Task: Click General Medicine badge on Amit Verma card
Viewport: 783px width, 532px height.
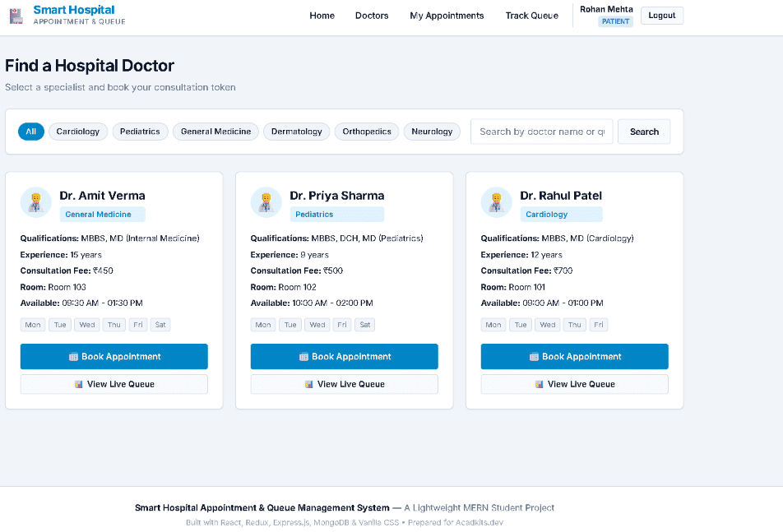Action: point(102,214)
